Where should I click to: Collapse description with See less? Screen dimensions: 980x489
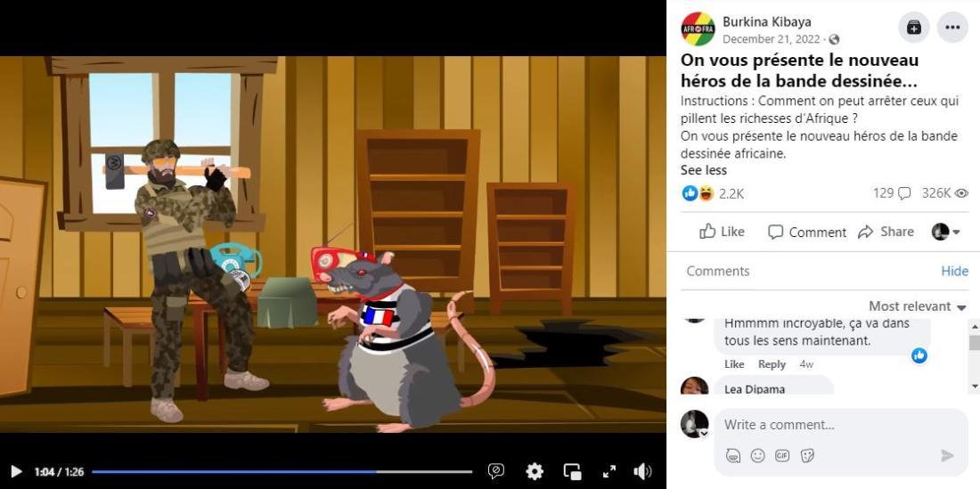703,170
